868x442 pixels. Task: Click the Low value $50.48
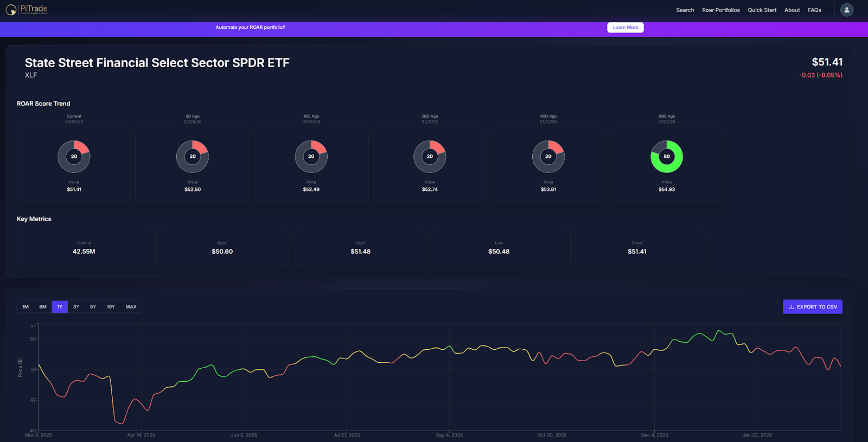pos(499,252)
